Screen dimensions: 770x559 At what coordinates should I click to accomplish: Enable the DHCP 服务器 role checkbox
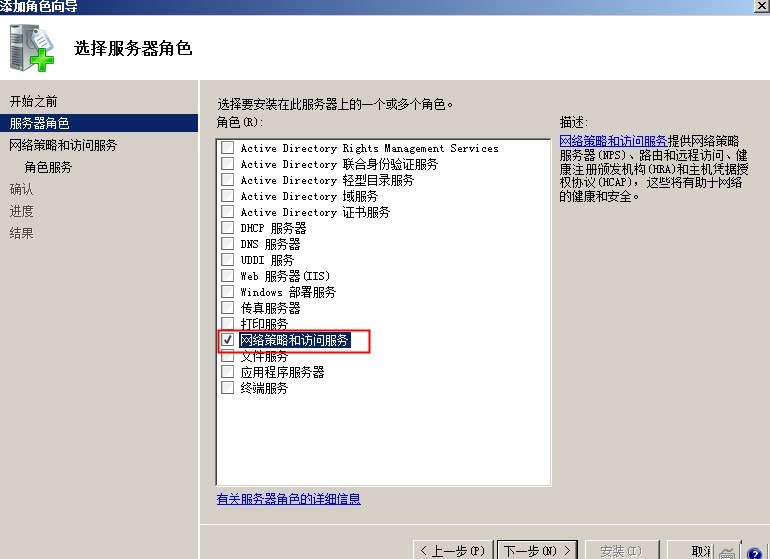(x=227, y=227)
